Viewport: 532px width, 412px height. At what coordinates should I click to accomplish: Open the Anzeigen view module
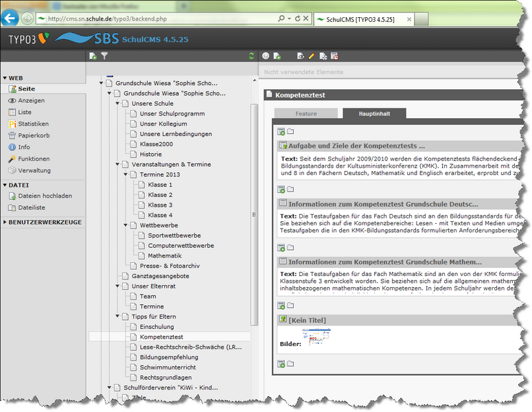[x=31, y=100]
